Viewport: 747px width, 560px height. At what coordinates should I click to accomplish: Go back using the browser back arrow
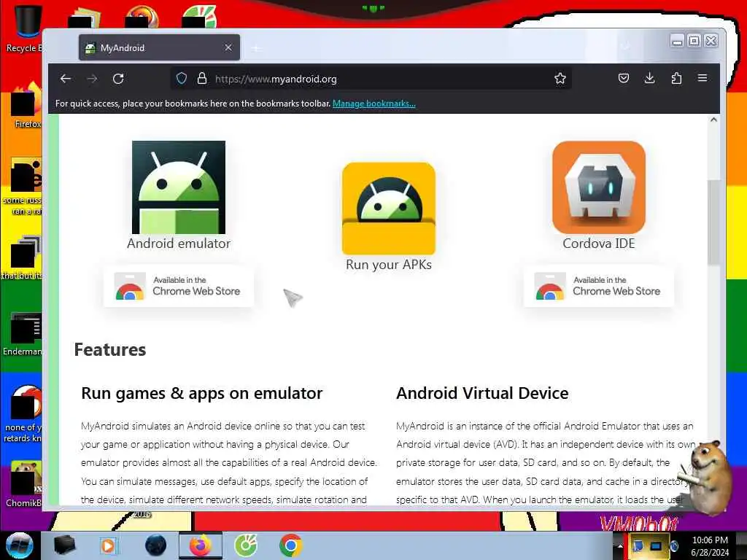[66, 79]
